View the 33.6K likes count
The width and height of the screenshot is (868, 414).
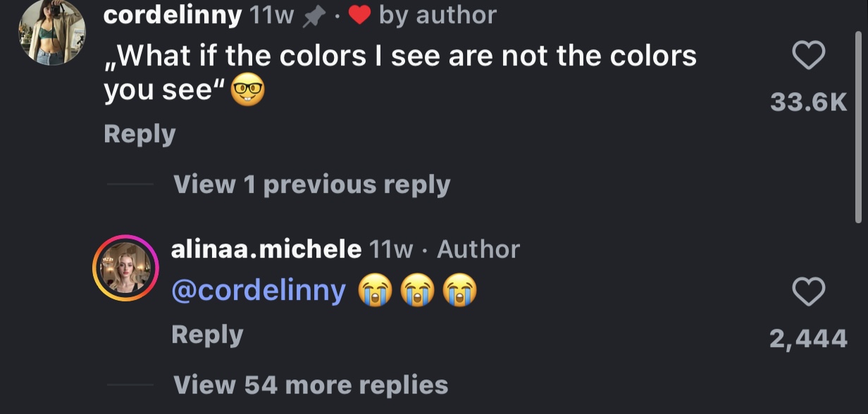pos(808,103)
